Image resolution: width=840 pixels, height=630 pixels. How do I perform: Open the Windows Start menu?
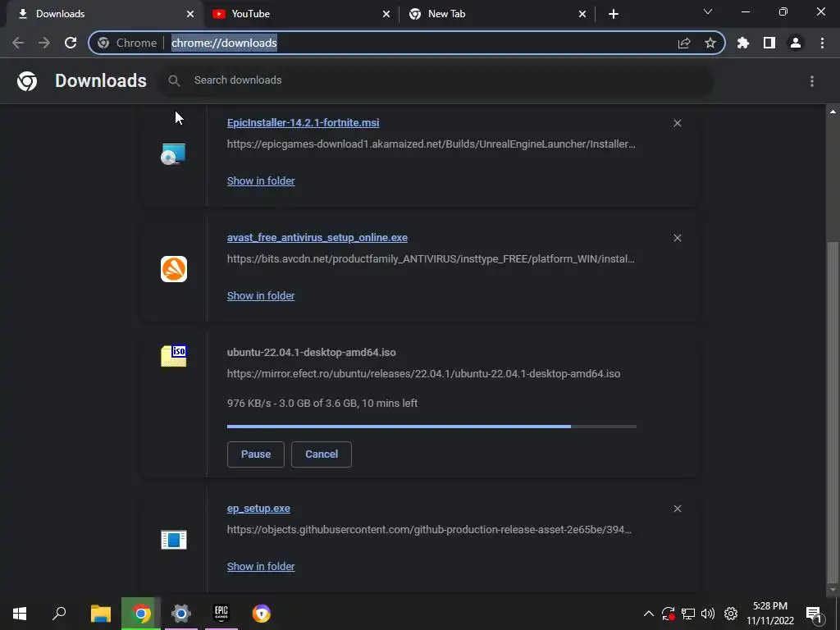point(20,614)
